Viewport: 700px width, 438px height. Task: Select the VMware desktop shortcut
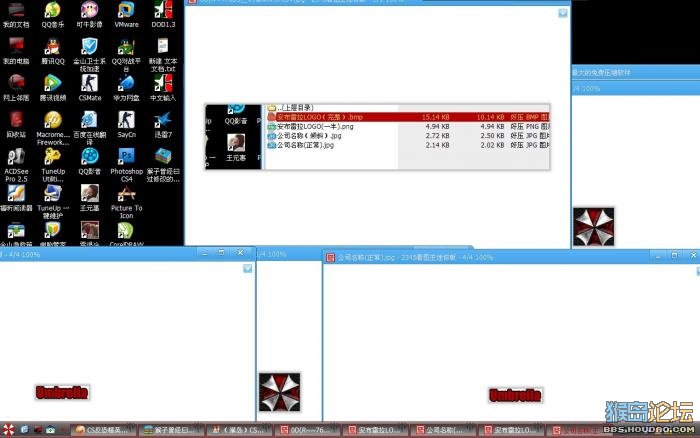tap(126, 14)
